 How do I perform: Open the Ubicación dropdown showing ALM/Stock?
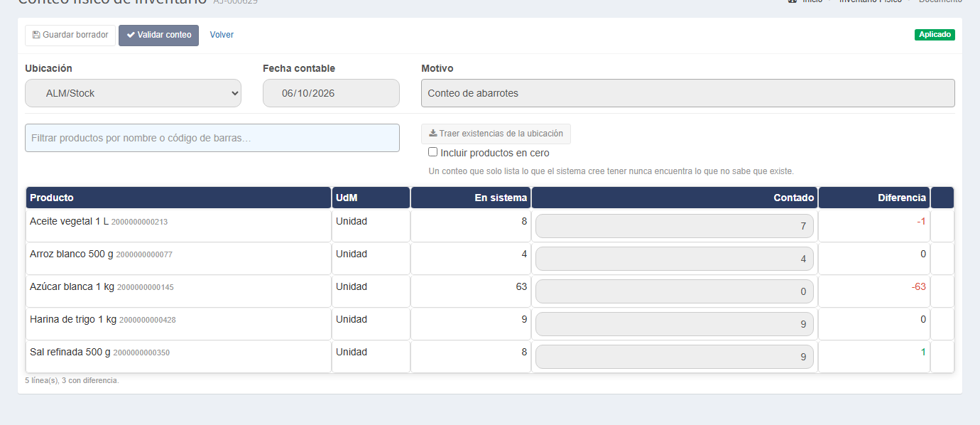pyautogui.click(x=133, y=93)
